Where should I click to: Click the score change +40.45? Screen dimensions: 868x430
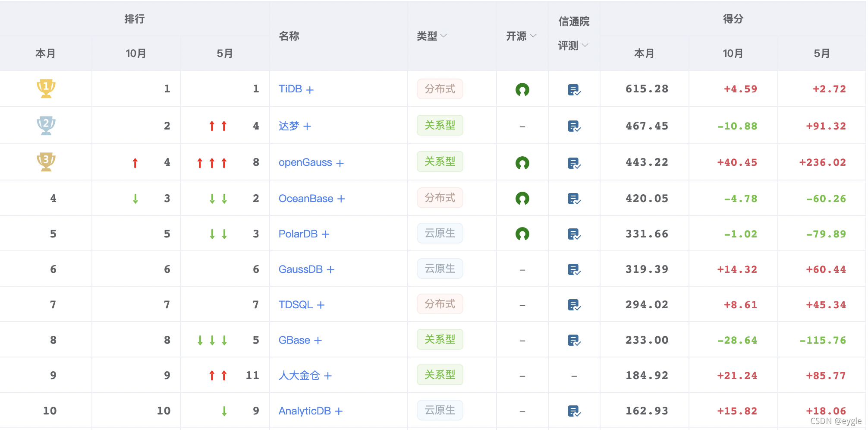tap(737, 162)
